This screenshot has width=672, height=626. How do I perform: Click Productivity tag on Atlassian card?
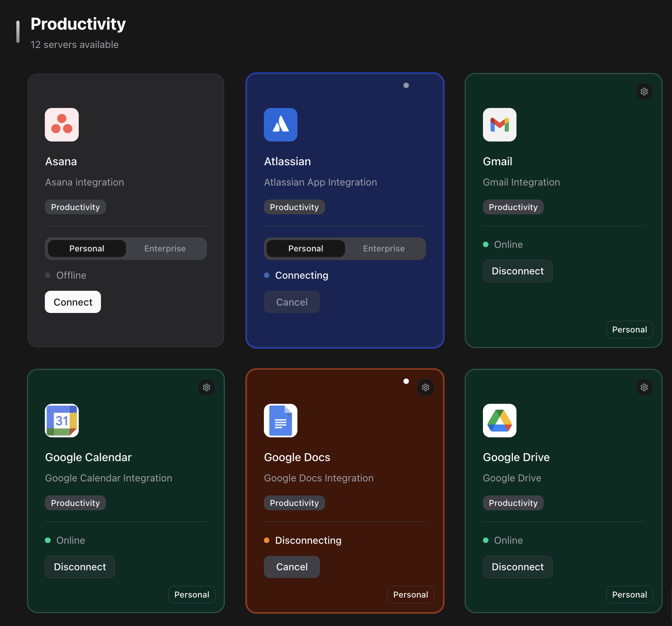294,207
